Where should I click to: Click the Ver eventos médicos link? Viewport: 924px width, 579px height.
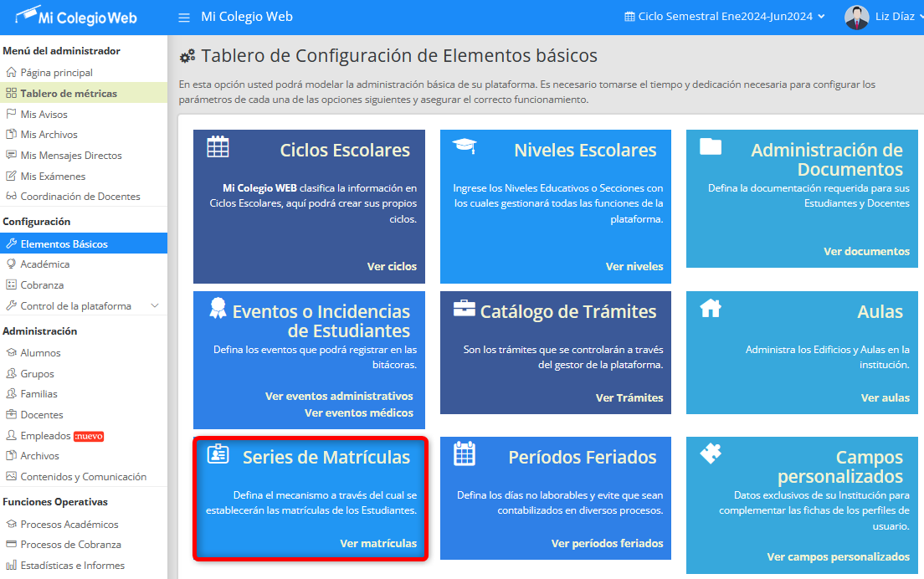pyautogui.click(x=359, y=412)
